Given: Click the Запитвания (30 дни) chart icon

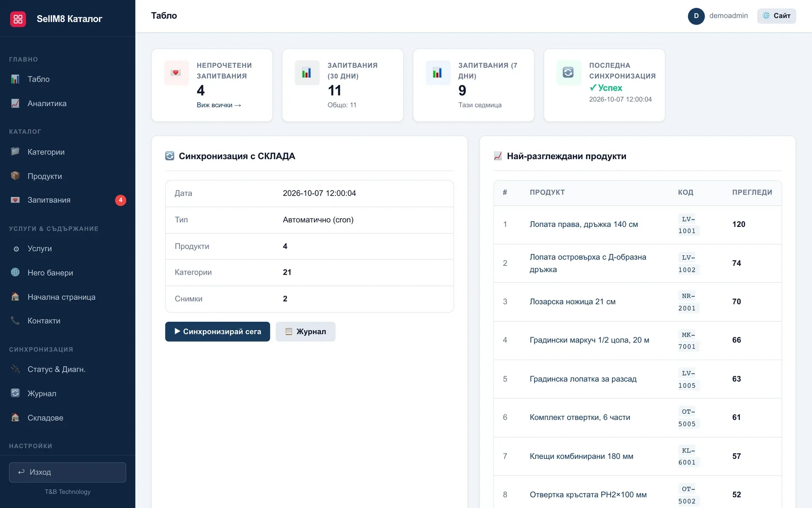Looking at the screenshot, I should 307,73.
